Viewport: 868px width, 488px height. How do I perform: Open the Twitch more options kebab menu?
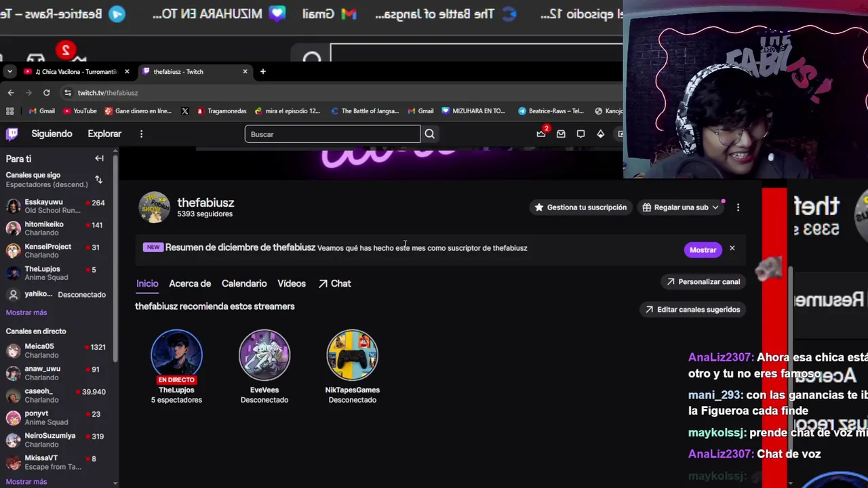point(141,134)
